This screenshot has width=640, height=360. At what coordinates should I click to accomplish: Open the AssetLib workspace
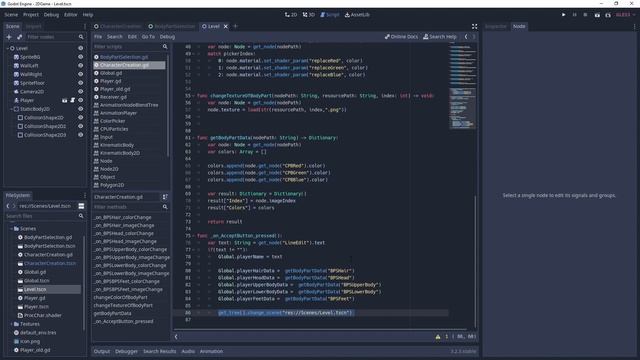click(357, 15)
